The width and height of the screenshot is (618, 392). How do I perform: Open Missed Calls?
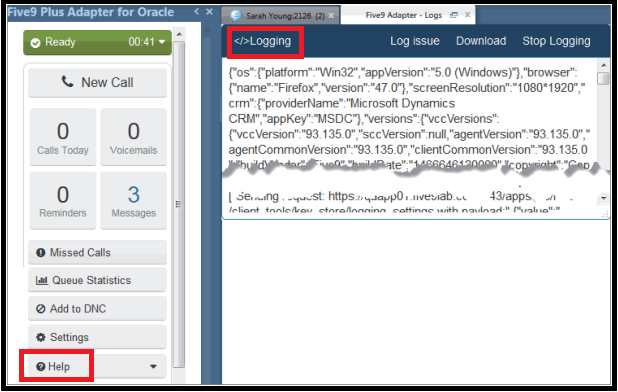coord(97,252)
